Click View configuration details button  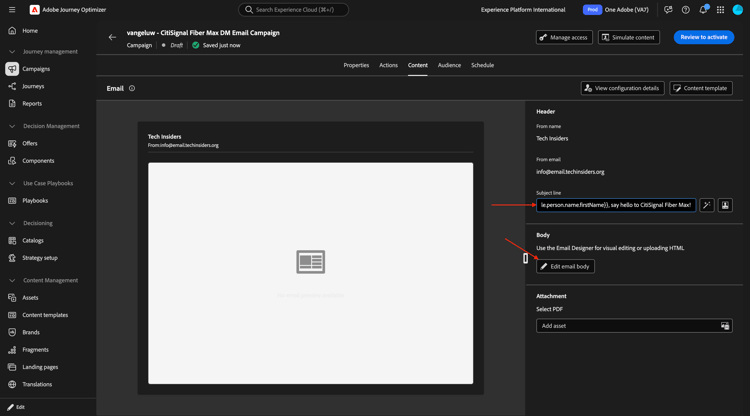(x=622, y=88)
